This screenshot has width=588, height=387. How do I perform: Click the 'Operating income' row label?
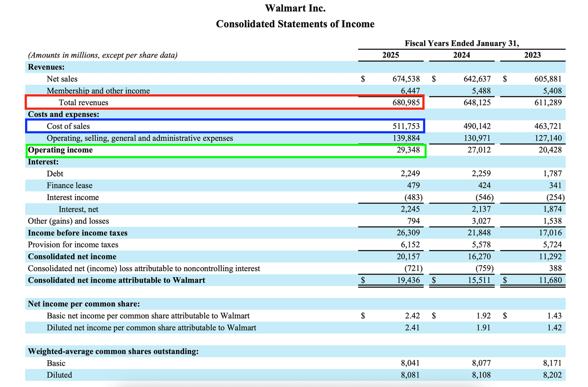point(60,150)
